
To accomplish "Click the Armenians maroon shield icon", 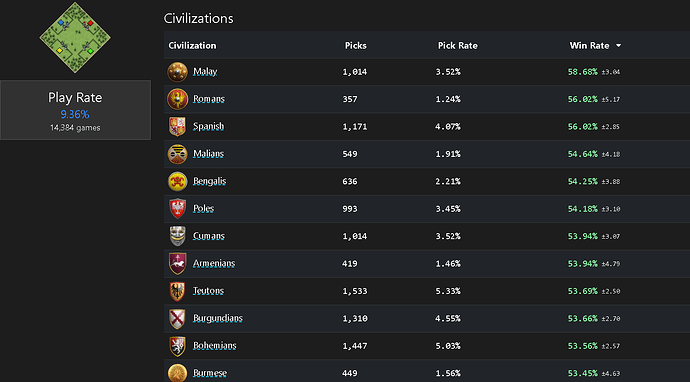I will point(177,263).
